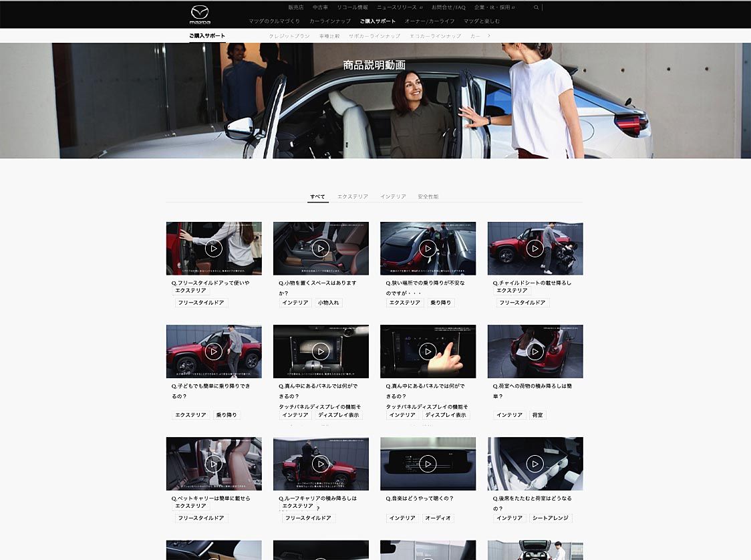Viewport: 751px width, 560px height.
Task: Play the 後席をたたむと荷室 video
Action: click(x=535, y=464)
